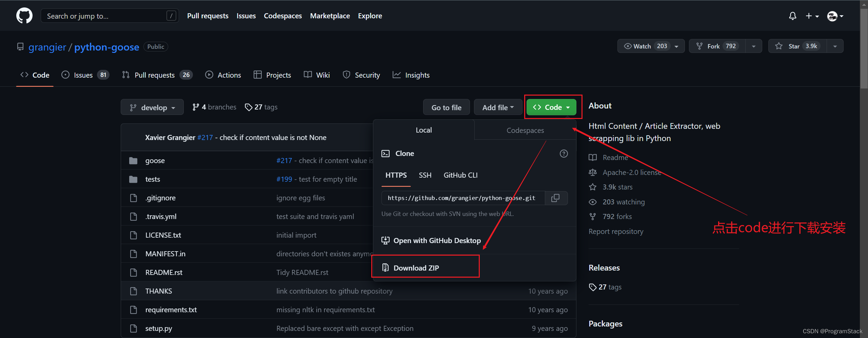Screen dimensions: 868x338
Task: Open the python-goose repository name link
Action: pos(106,47)
